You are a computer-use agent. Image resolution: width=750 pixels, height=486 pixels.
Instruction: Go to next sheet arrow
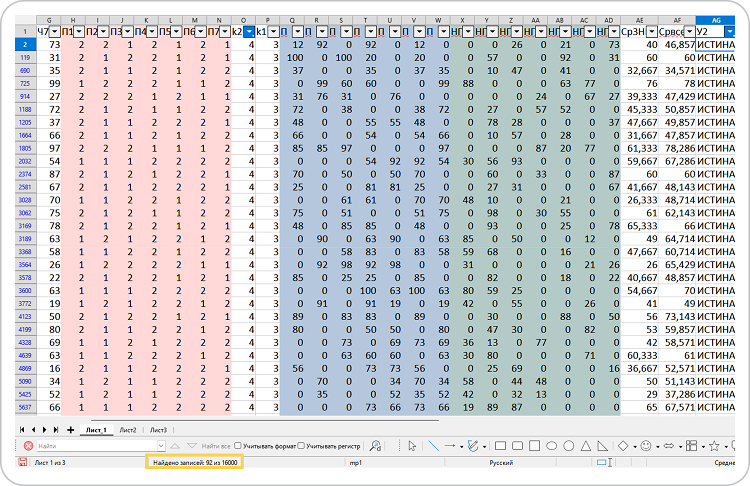(44, 430)
